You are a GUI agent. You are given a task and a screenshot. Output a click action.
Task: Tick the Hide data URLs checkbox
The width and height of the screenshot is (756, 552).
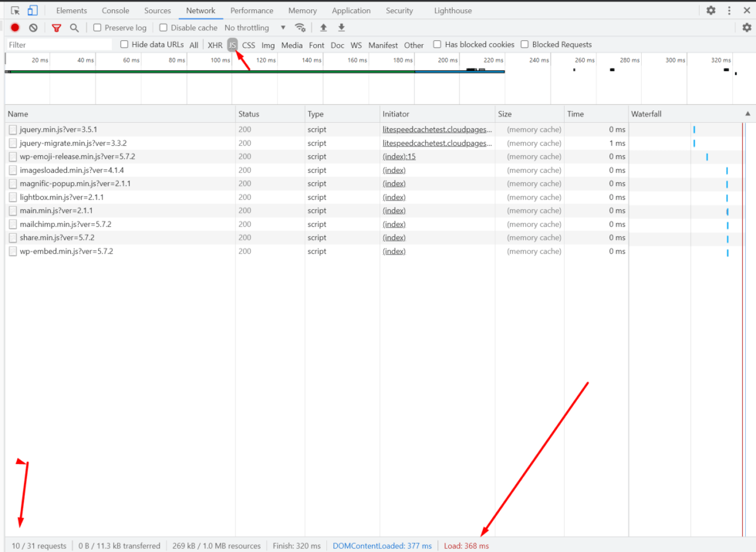(x=124, y=45)
